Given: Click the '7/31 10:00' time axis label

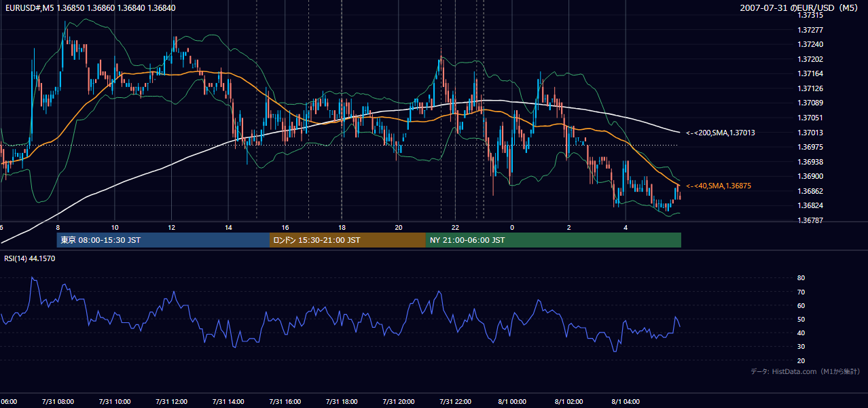Looking at the screenshot, I should click(115, 401).
